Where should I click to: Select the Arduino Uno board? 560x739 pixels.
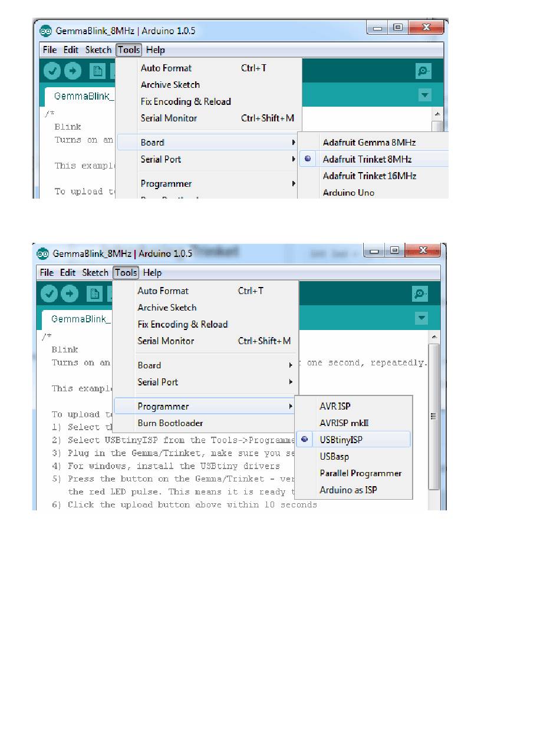[x=373, y=192]
